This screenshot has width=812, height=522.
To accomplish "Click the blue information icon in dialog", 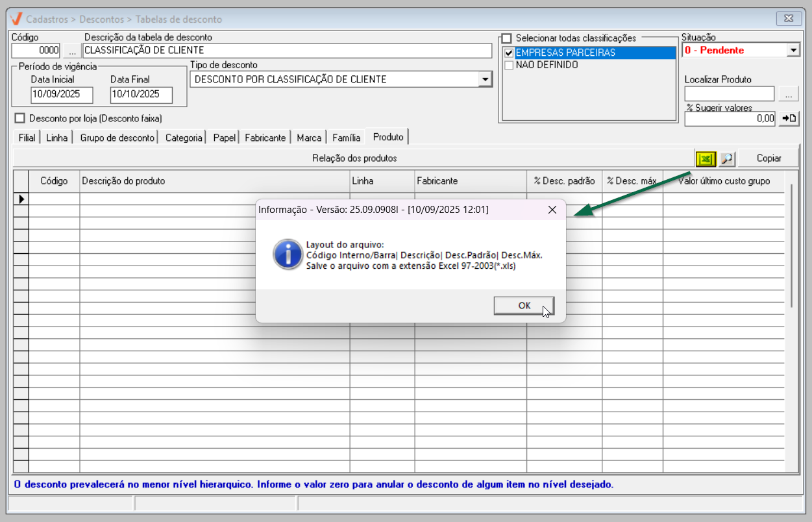I will click(x=288, y=254).
